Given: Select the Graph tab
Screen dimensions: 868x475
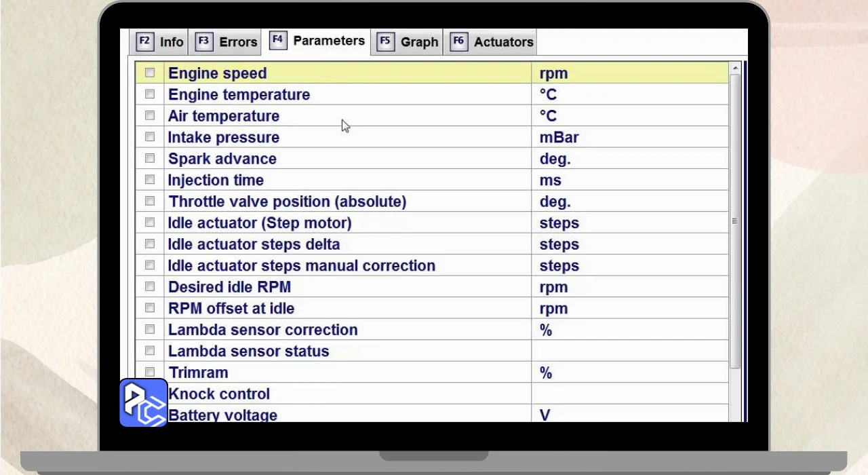Looking at the screenshot, I should 408,42.
